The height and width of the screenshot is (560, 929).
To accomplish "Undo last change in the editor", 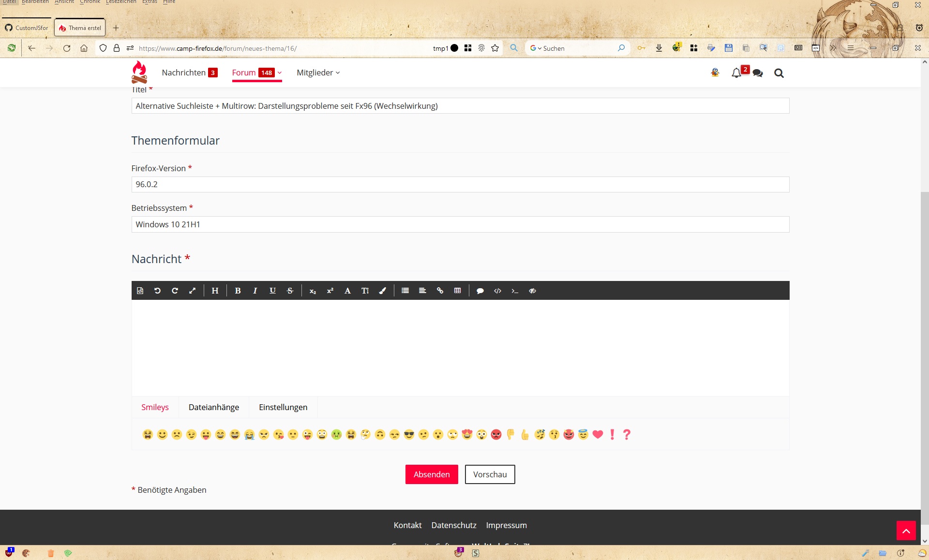I will point(157,291).
